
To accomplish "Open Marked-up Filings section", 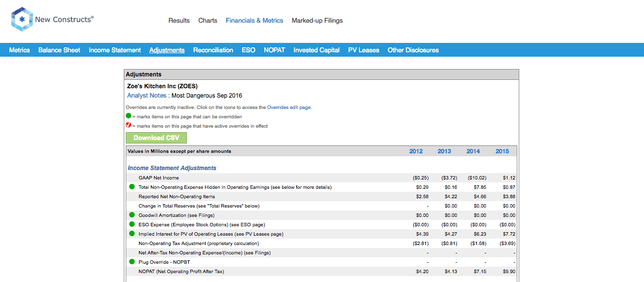I will 317,21.
